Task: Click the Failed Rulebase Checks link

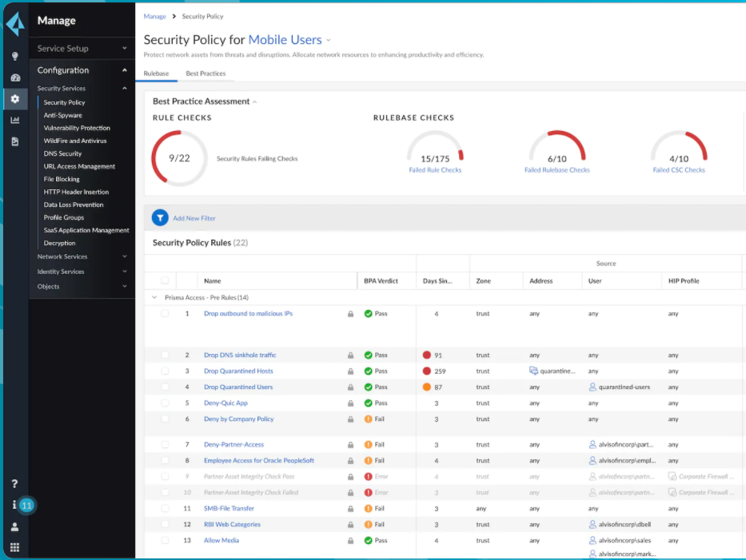Action: (557, 169)
